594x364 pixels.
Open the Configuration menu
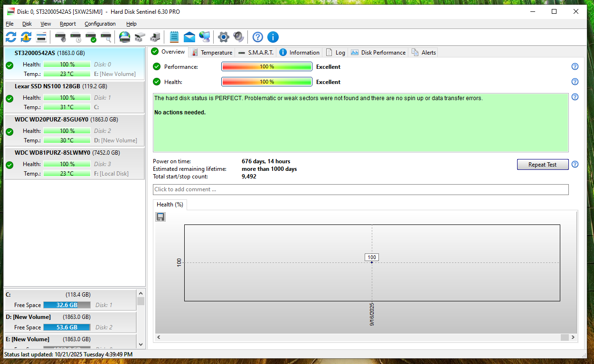pyautogui.click(x=100, y=24)
